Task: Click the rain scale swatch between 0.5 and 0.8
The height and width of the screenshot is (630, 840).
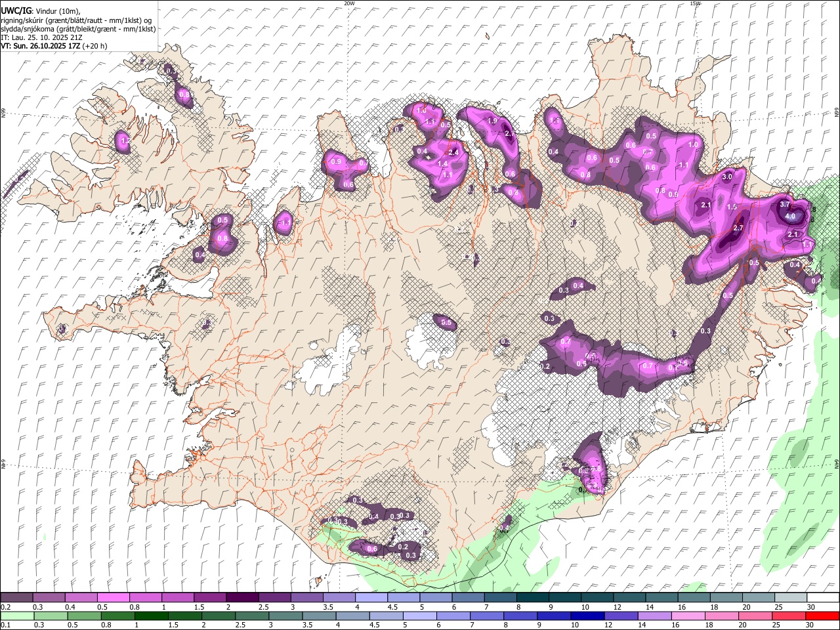Action: (x=84, y=616)
